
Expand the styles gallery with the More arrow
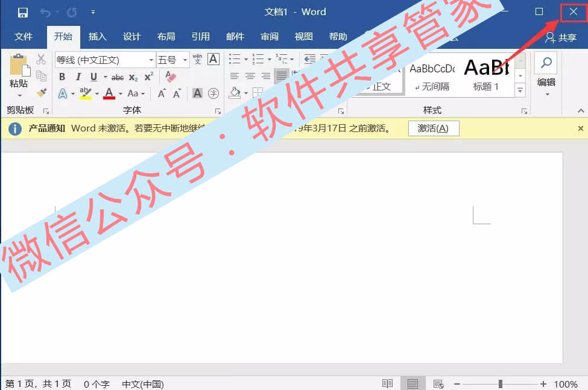click(x=520, y=90)
